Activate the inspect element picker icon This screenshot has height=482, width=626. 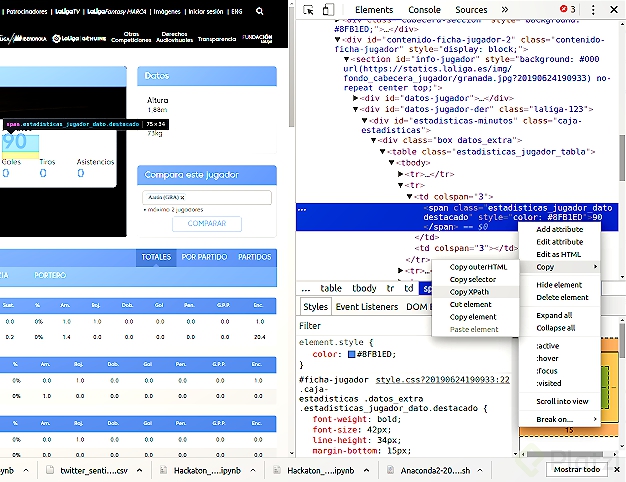pos(309,10)
